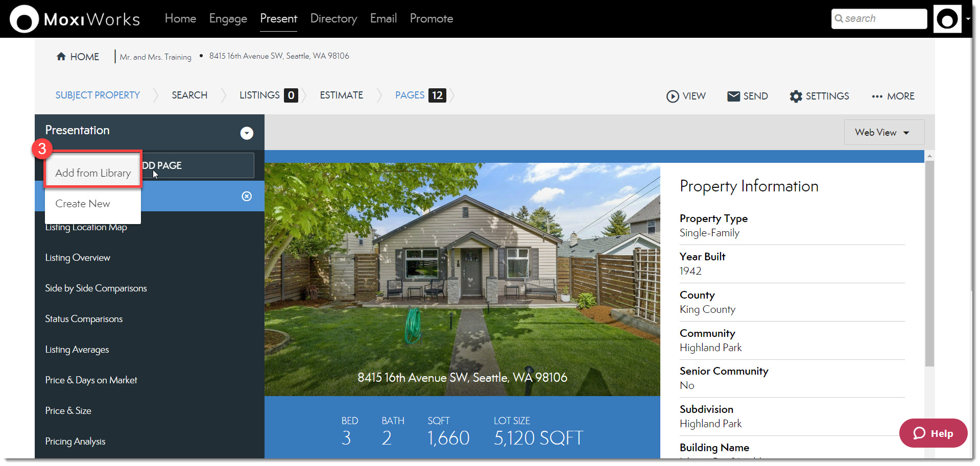
Task: Select the Pricing Analysis page
Action: (x=75, y=442)
